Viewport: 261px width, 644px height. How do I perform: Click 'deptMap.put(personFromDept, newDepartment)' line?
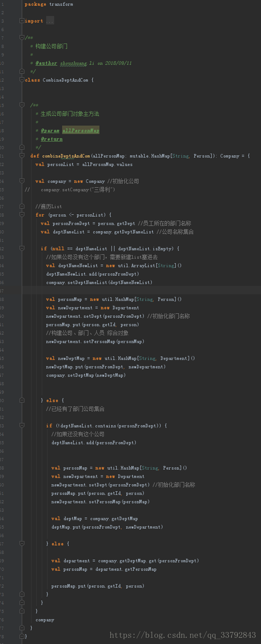pyautogui.click(x=107, y=527)
